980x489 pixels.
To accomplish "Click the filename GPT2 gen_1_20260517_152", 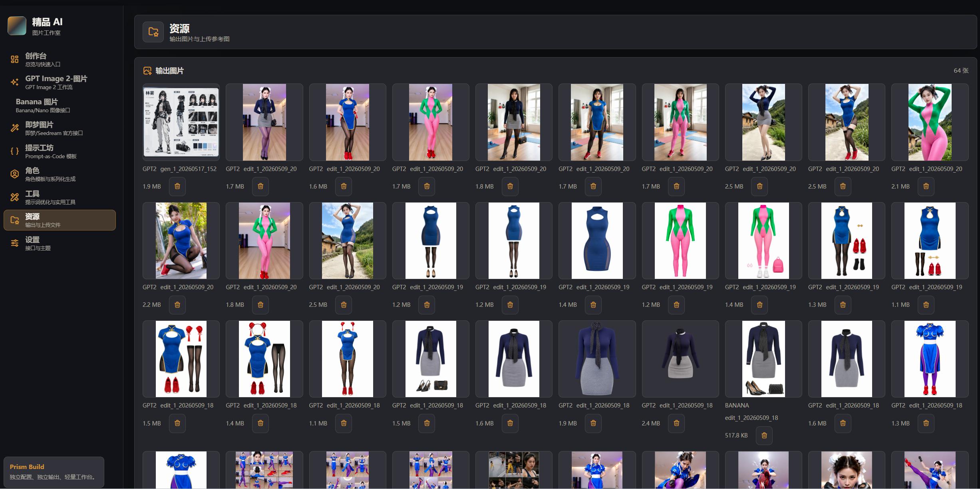I will pyautogui.click(x=179, y=169).
